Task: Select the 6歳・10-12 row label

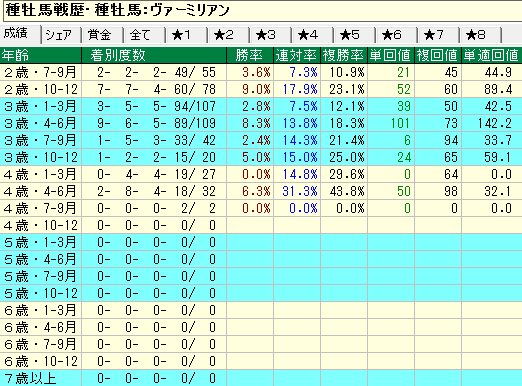Action: [x=41, y=361]
